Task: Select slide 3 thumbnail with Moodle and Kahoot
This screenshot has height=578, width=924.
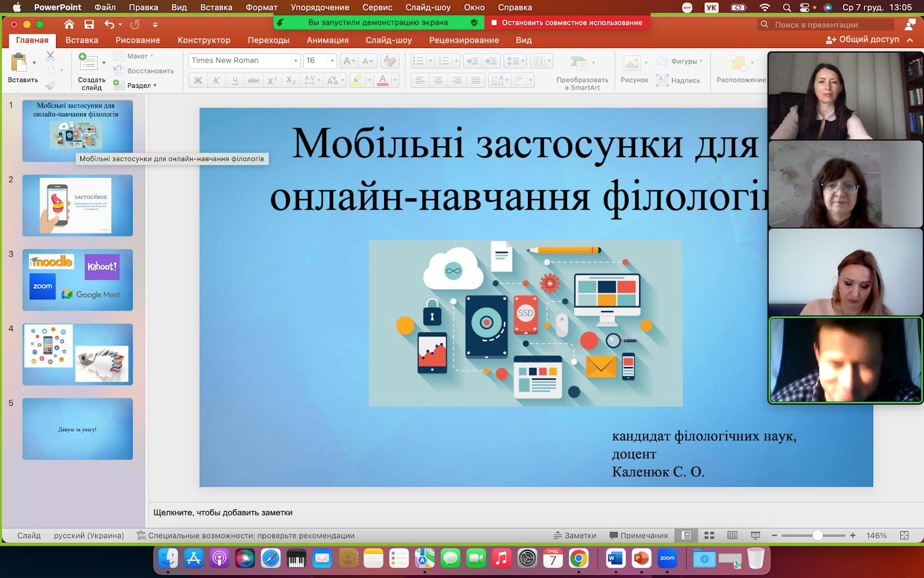Action: click(77, 280)
